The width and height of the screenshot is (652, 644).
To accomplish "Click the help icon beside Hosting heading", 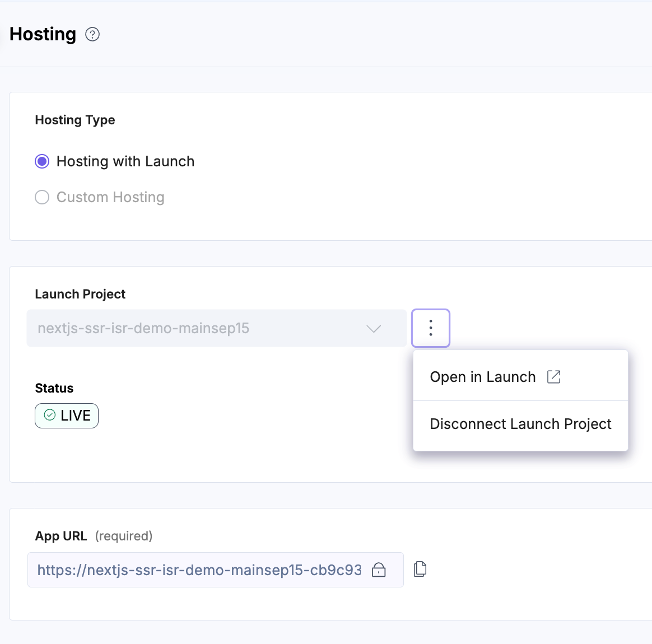I will (92, 35).
